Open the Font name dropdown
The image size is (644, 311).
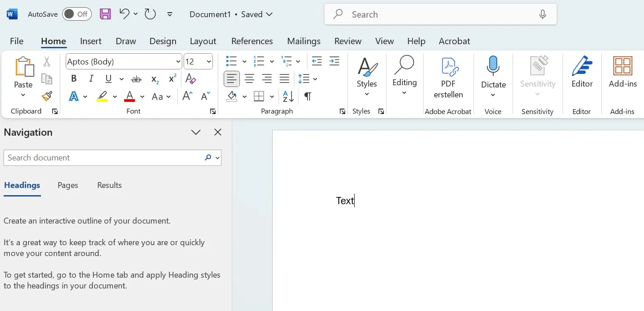[x=178, y=61]
